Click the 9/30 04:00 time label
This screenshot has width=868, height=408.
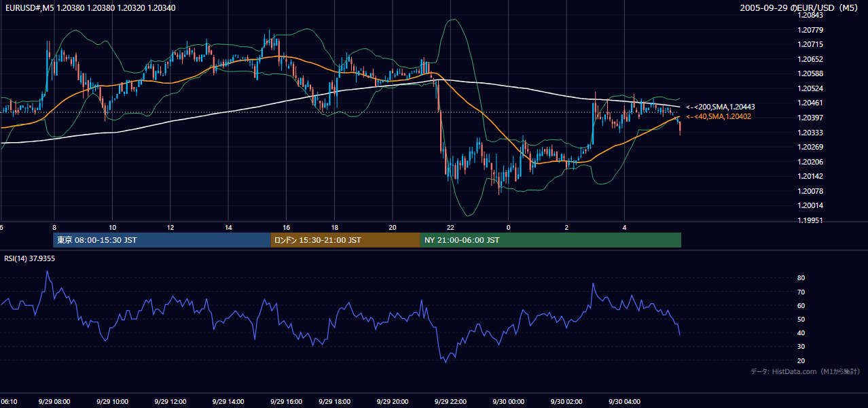(x=624, y=401)
